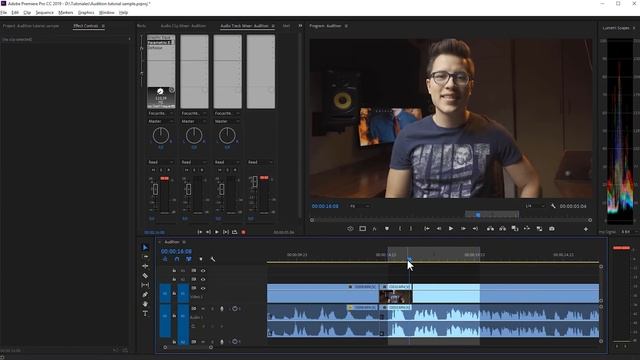
Task: Click the Export Frame camera icon
Action: [x=552, y=229]
